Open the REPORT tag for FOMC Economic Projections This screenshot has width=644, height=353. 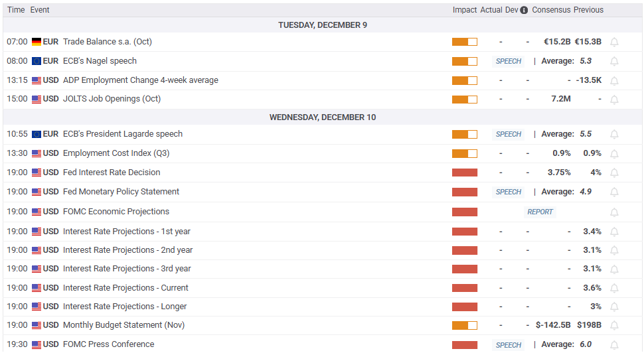tap(540, 212)
